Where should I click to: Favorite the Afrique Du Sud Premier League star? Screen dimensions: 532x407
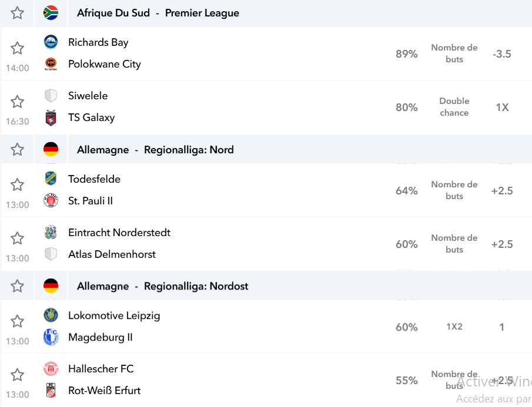pos(17,13)
